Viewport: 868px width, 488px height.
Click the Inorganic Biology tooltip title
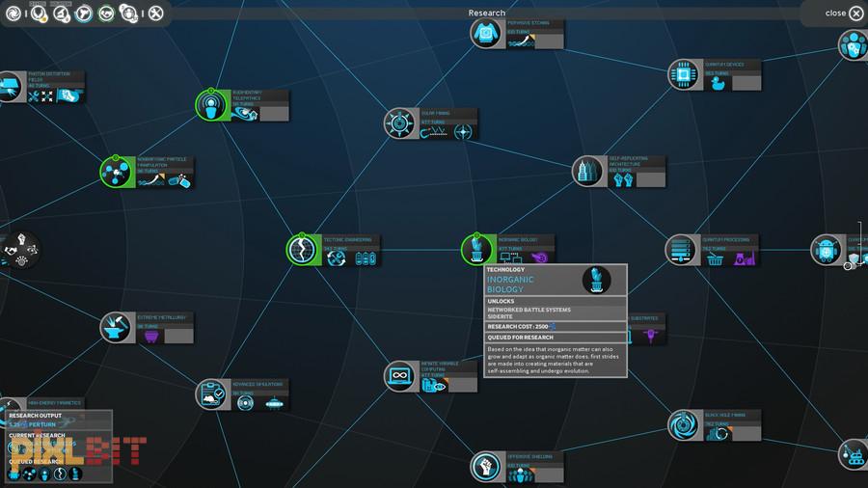click(510, 285)
